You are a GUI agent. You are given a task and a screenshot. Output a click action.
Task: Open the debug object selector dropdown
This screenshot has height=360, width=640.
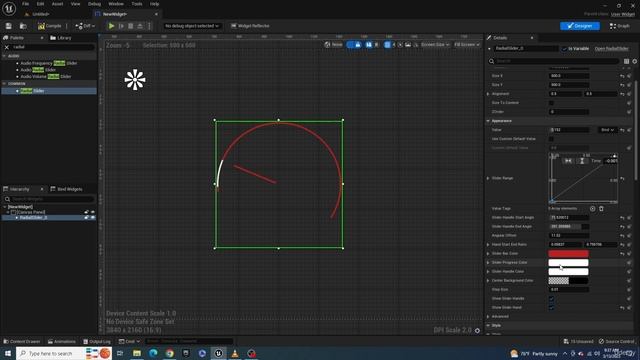coord(192,26)
